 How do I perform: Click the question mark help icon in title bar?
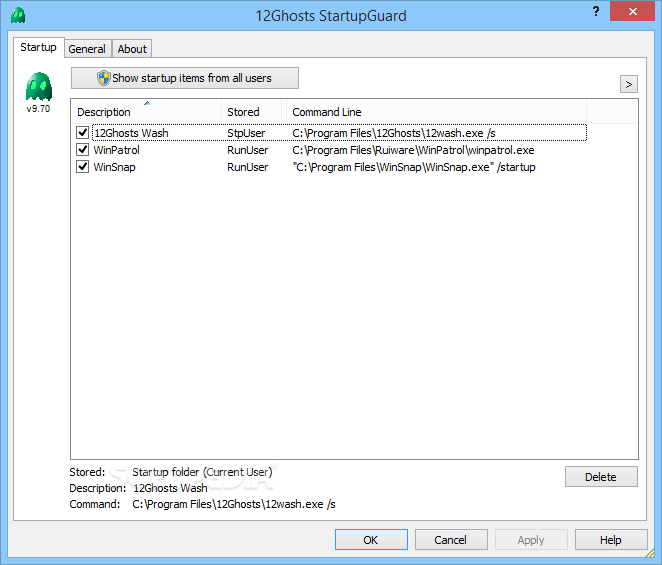point(596,11)
